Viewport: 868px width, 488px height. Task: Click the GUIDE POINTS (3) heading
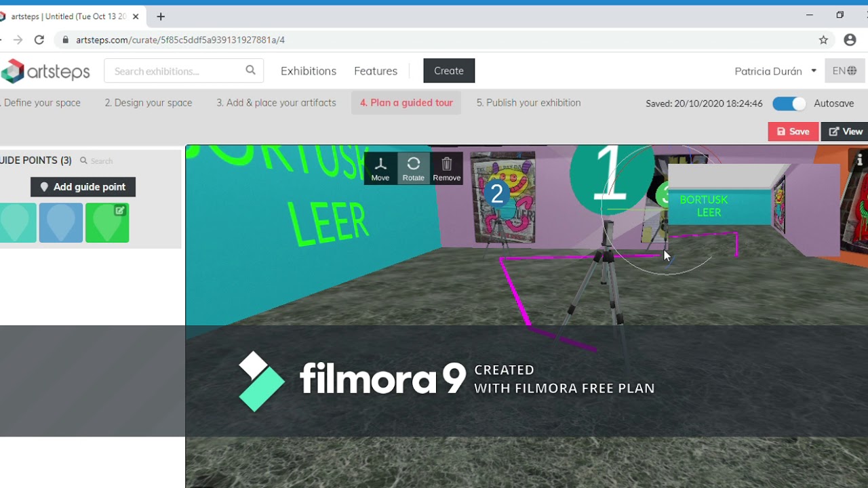pos(36,161)
